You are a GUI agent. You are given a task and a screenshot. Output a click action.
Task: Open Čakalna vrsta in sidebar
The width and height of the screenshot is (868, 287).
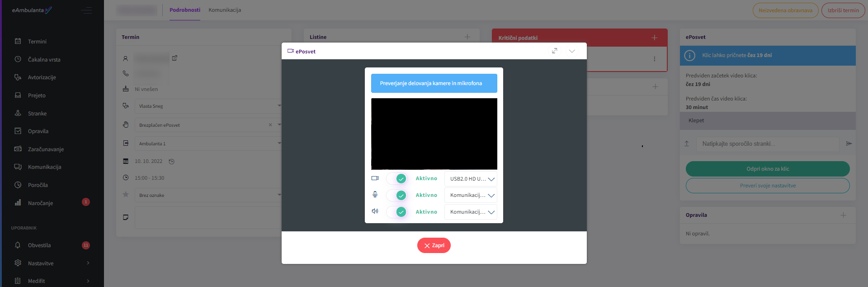[x=44, y=59]
